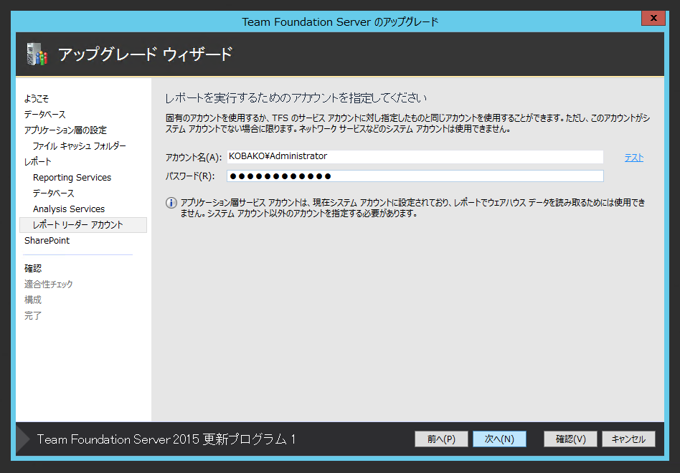This screenshot has width=680, height=473.
Task: Open the レポート step
Action: (38, 162)
